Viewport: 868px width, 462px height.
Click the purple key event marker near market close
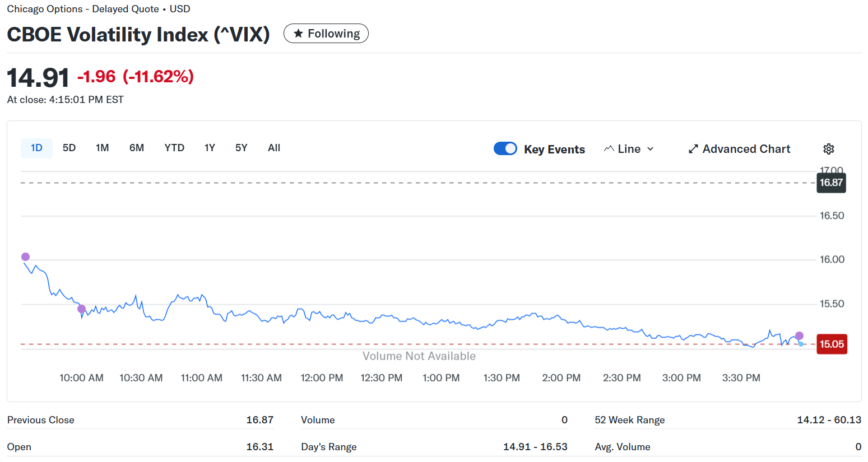point(799,335)
